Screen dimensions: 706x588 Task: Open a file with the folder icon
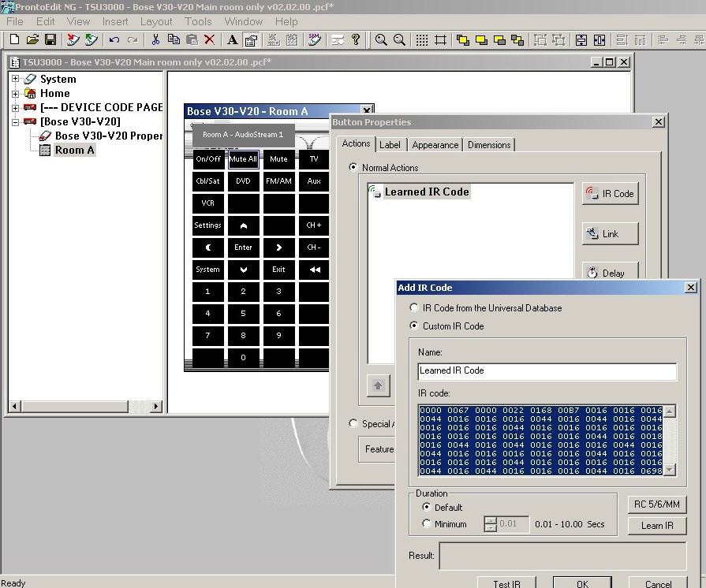click(32, 39)
